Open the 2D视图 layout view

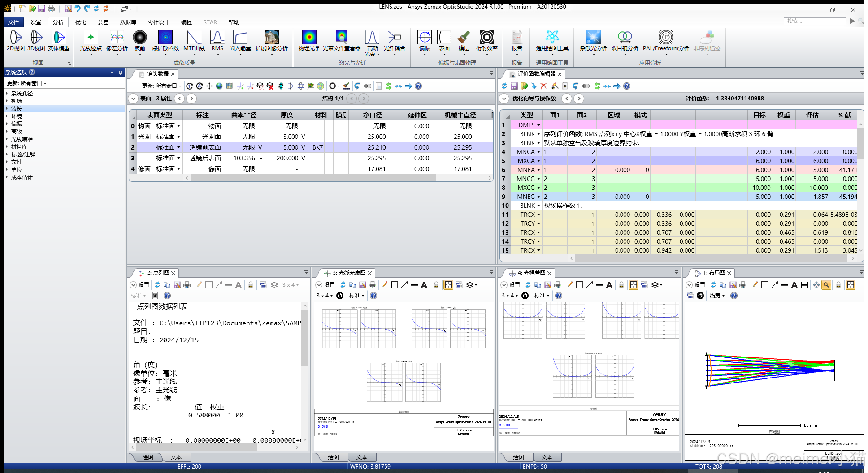click(15, 41)
